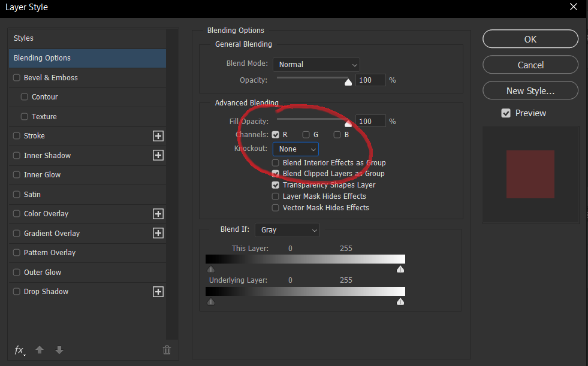Enable the Color Overlay checkbox

coord(17,213)
